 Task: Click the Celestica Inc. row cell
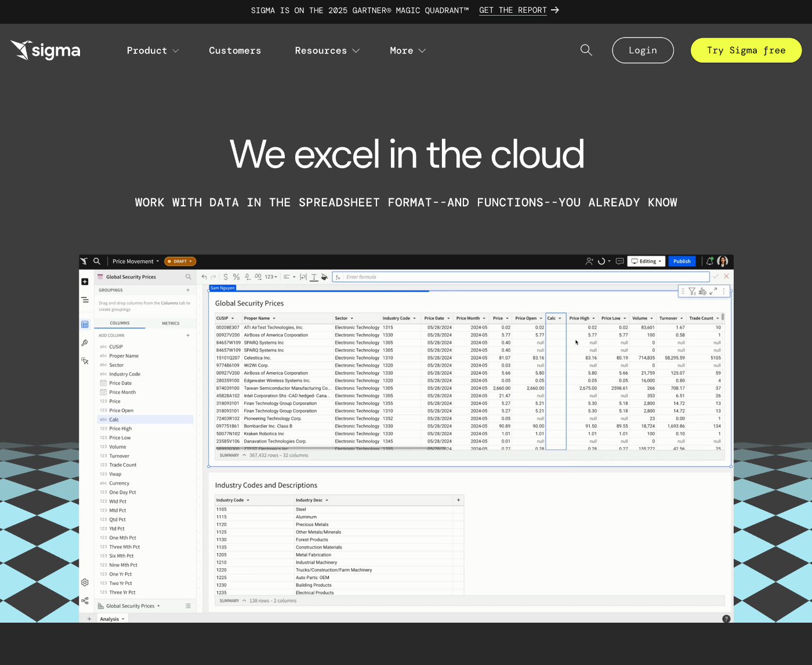coord(288,358)
